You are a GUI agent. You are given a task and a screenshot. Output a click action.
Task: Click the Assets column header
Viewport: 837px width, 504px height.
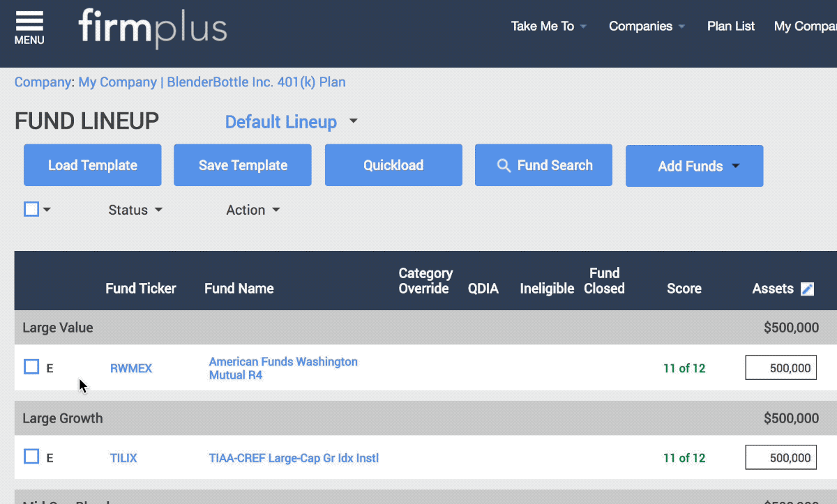[x=773, y=289]
